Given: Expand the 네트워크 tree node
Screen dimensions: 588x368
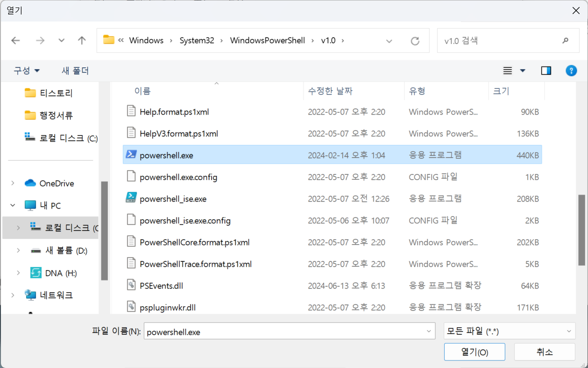Looking at the screenshot, I should (13, 295).
